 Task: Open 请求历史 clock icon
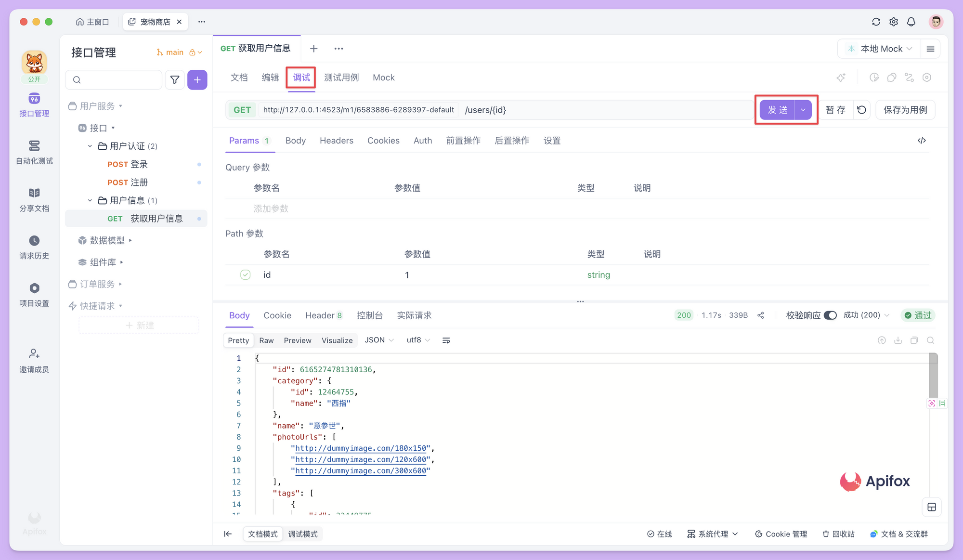coord(34,241)
